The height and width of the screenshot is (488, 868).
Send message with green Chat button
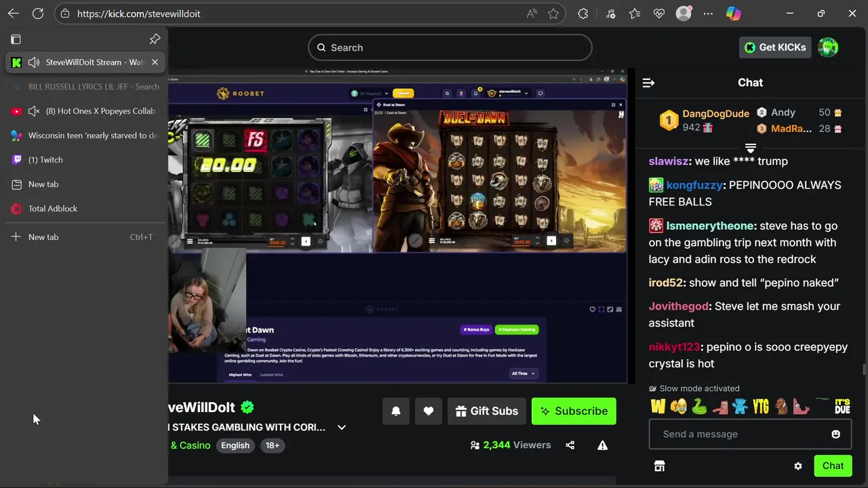833,466
